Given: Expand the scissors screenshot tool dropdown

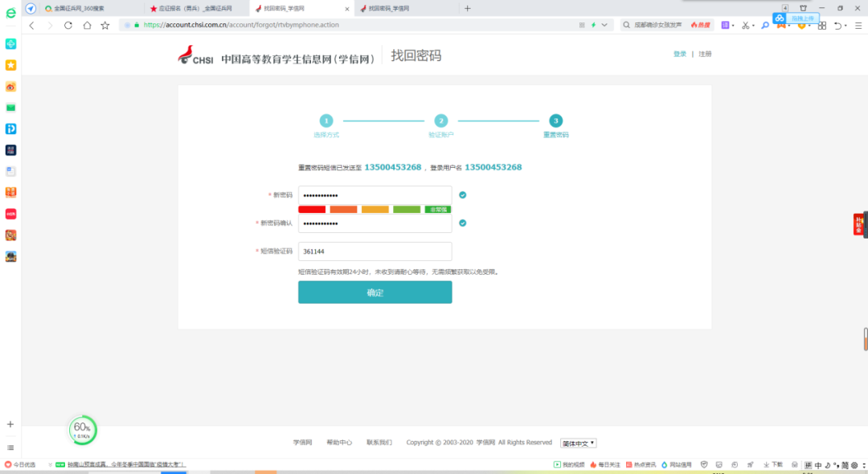Looking at the screenshot, I should click(753, 26).
